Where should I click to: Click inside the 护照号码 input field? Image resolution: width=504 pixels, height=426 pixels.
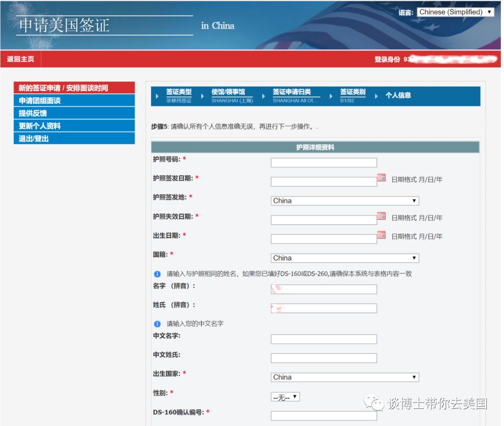pos(323,162)
